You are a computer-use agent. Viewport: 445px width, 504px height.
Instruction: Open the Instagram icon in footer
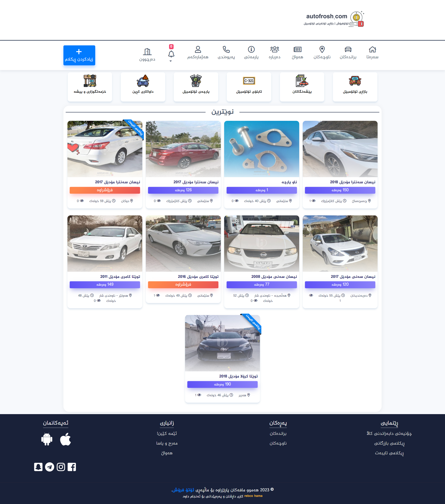pos(61,467)
